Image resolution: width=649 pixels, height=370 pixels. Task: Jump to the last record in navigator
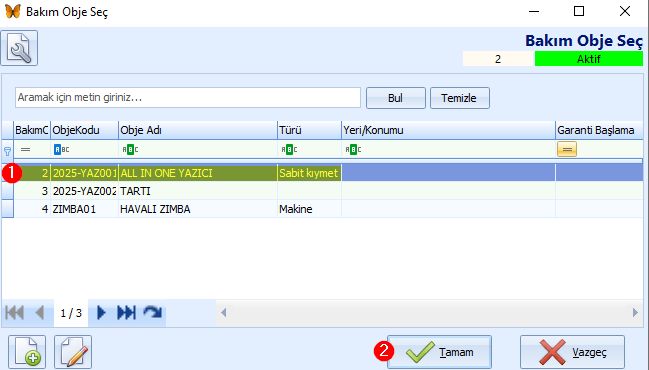point(126,312)
